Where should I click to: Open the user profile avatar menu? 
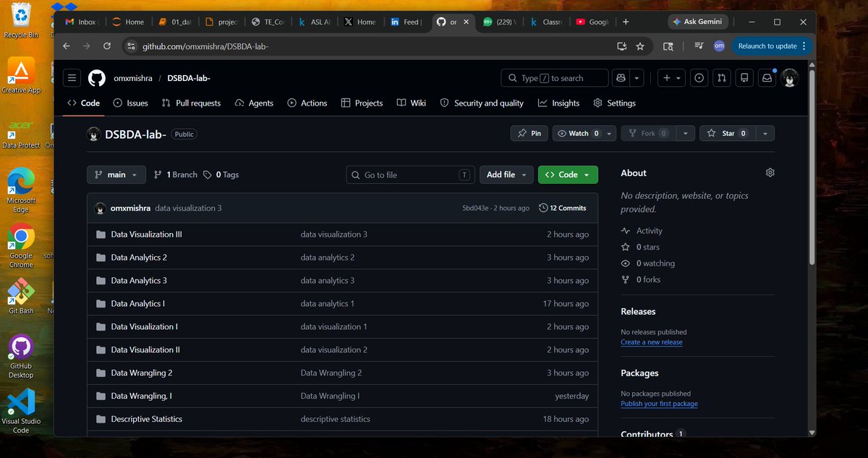pos(790,78)
